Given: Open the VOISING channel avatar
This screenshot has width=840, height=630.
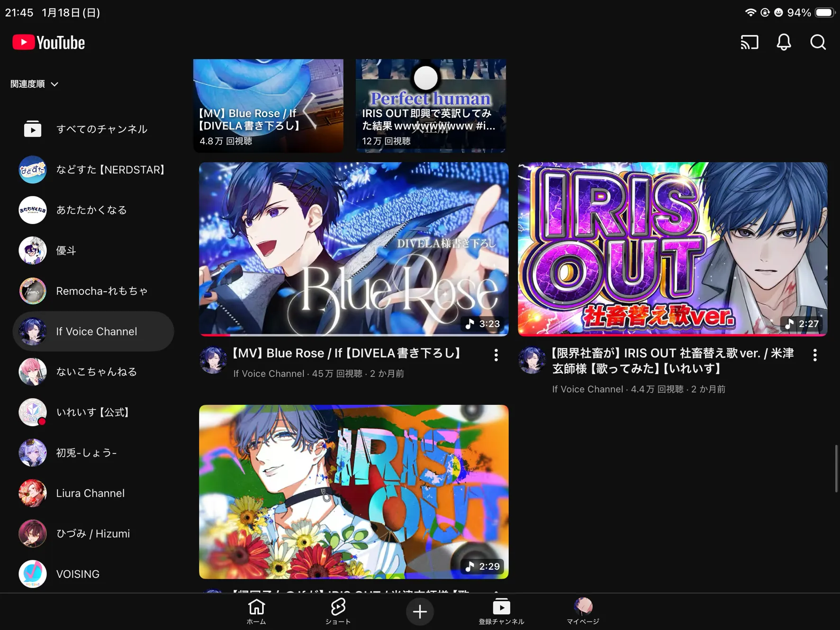Looking at the screenshot, I should 33,574.
